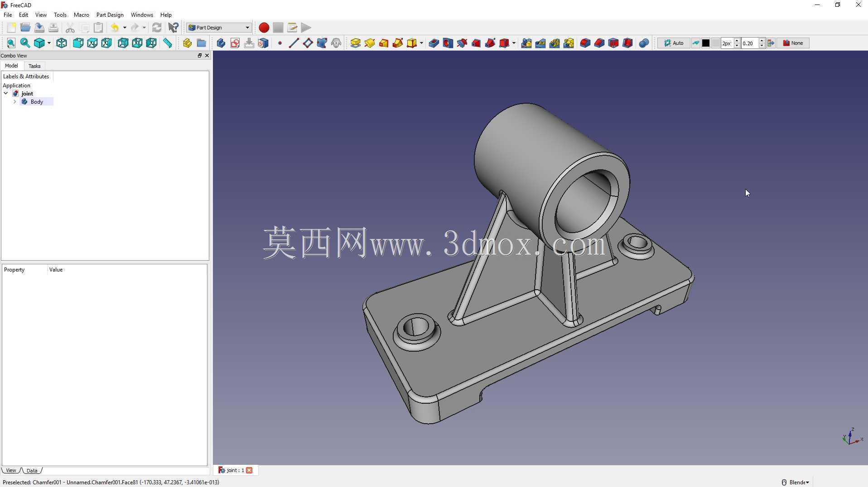
Task: Select the Pocket tool
Action: point(434,43)
